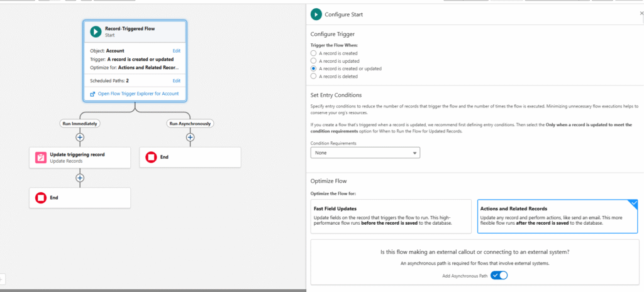The image size is (644, 292).
Task: Select 'A record is updated' radio option
Action: [314, 61]
